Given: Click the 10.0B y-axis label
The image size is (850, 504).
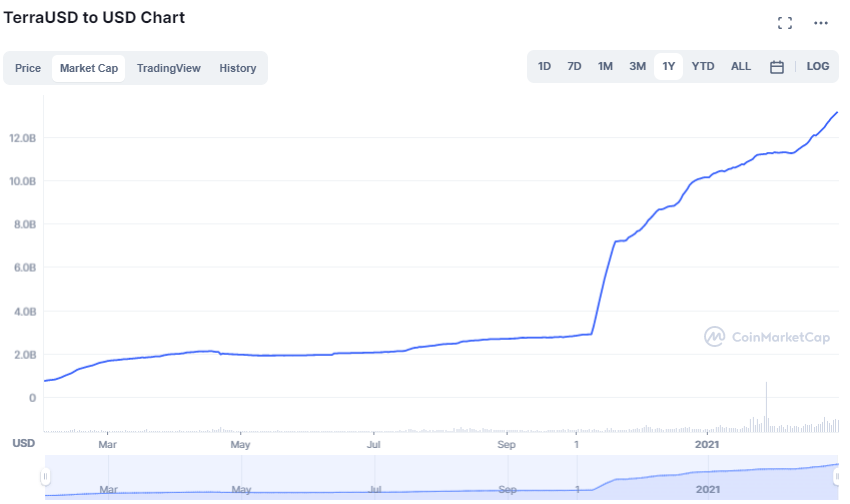Looking at the screenshot, I should coord(22,181).
